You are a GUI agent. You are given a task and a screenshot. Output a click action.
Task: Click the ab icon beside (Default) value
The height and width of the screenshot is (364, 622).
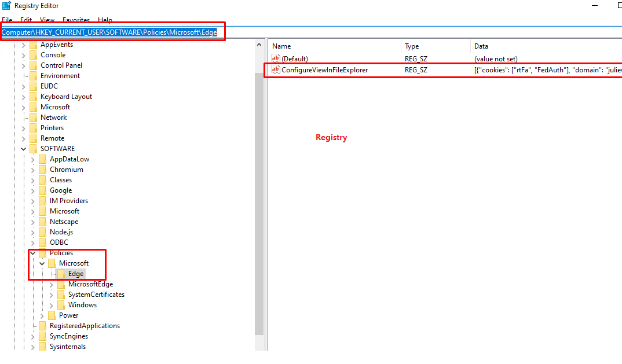(x=275, y=58)
